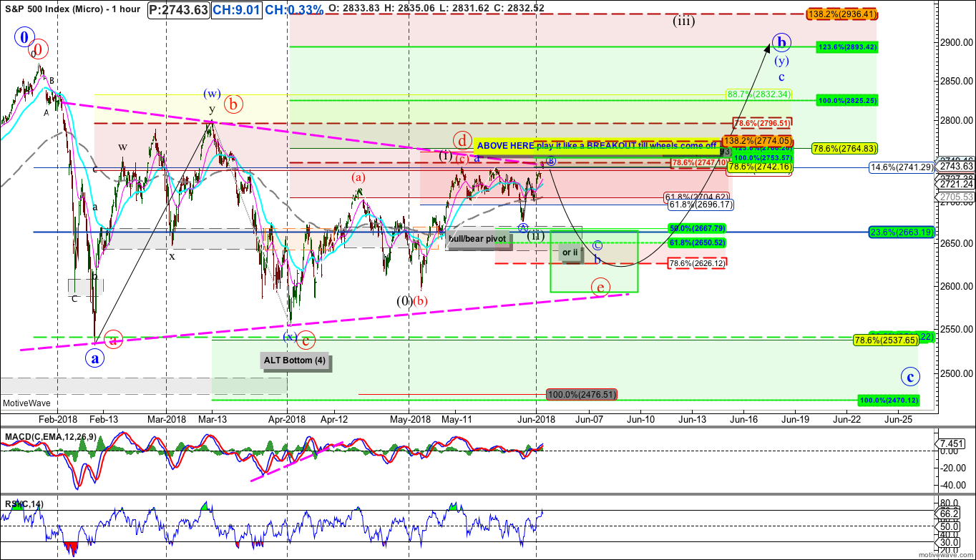Viewport: 976px width, 560px height.
Task: Select the Jun-16 date on time axis
Action: tap(743, 419)
